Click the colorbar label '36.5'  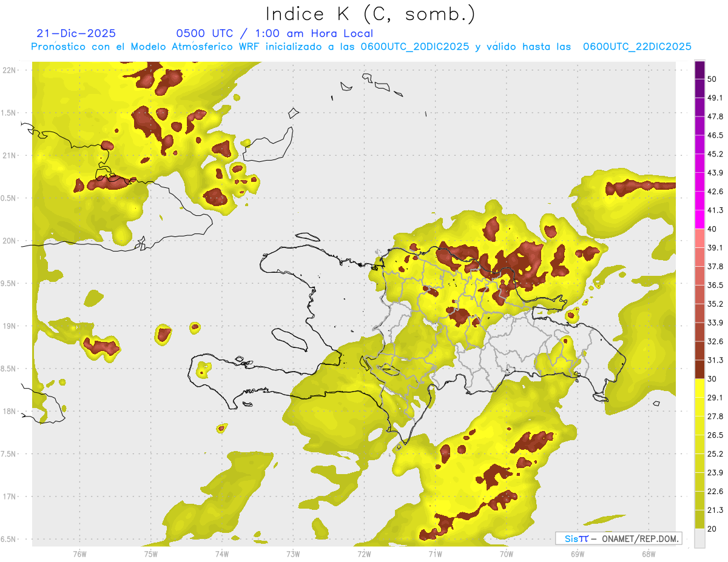pyautogui.click(x=715, y=285)
